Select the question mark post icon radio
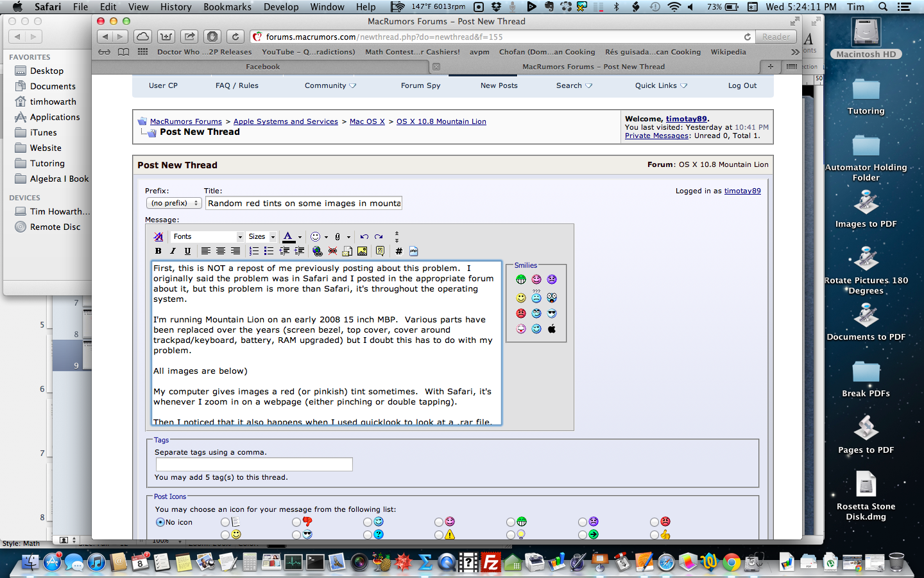This screenshot has height=578, width=924. (368, 534)
